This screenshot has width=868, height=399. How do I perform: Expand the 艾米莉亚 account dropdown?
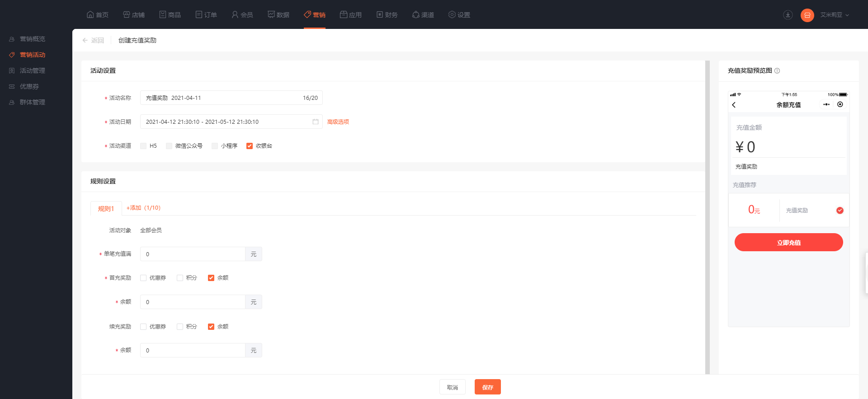point(835,15)
